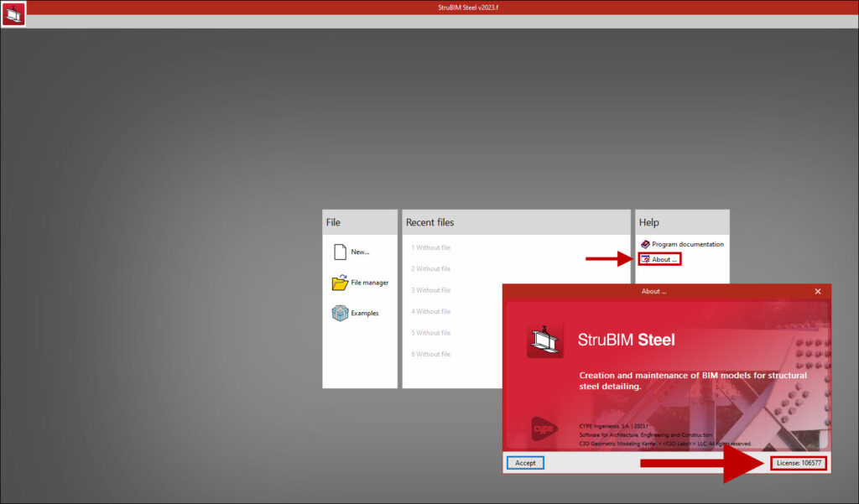Viewport: 859px width, 504px height.
Task: Select recent file "3 Without file"
Action: coord(430,290)
